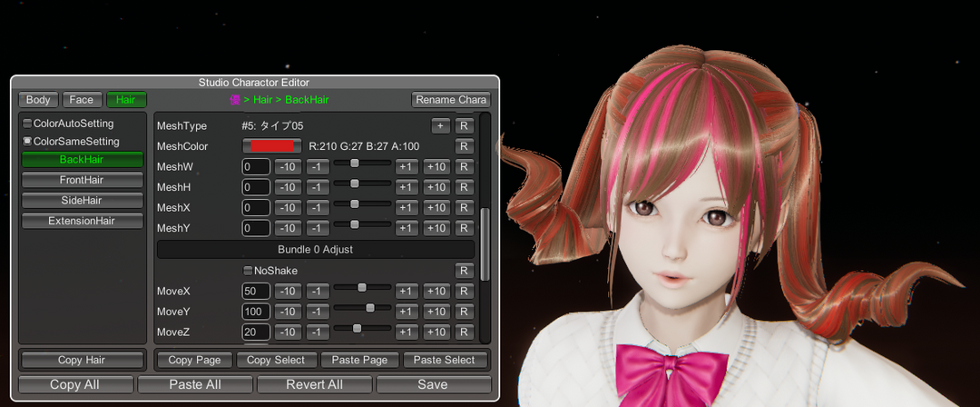980x407 pixels.
Task: Open the red MeshColor swatch
Action: [x=271, y=146]
